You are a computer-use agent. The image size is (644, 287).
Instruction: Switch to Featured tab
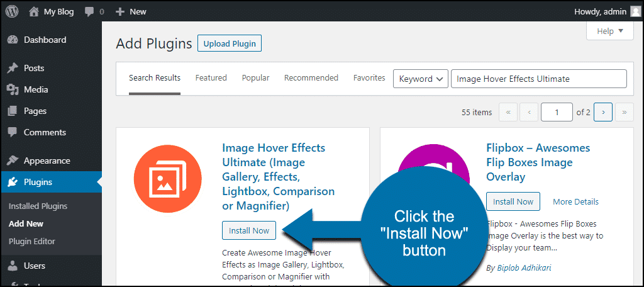(211, 78)
